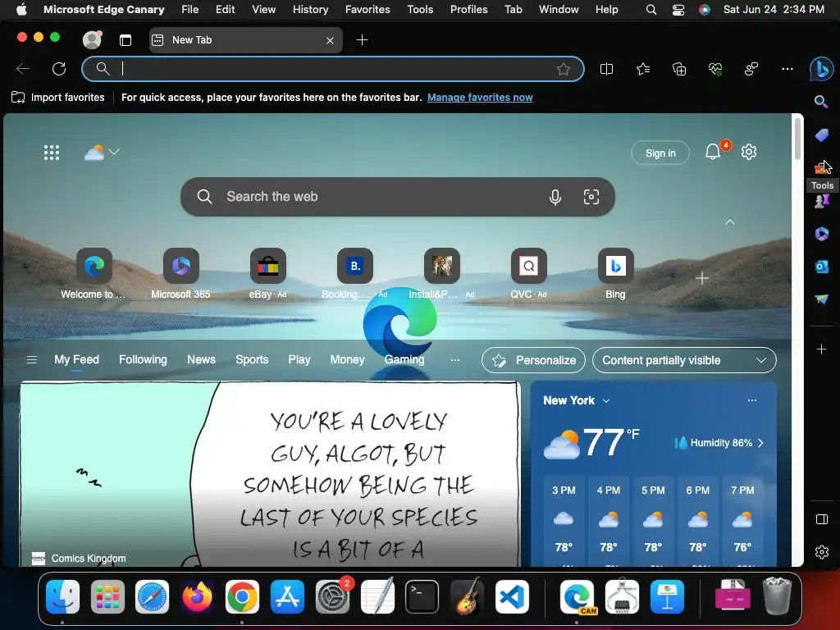This screenshot has height=630, width=840.
Task: Click the sidebar Search icon
Action: tap(821, 102)
